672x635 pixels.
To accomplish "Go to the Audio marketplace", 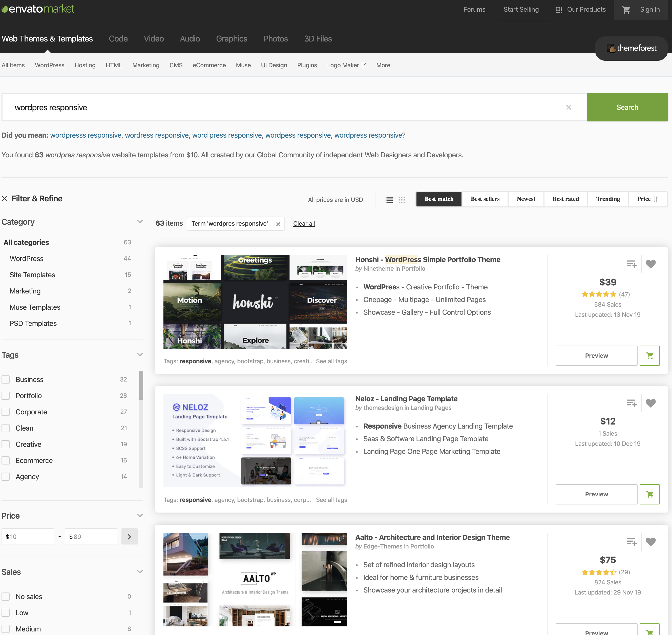I will tap(190, 39).
